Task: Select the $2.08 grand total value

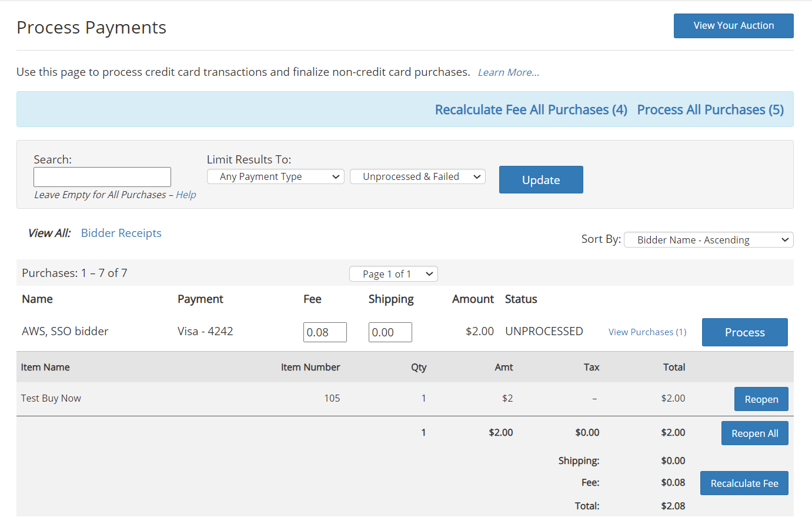Action: 673,506
